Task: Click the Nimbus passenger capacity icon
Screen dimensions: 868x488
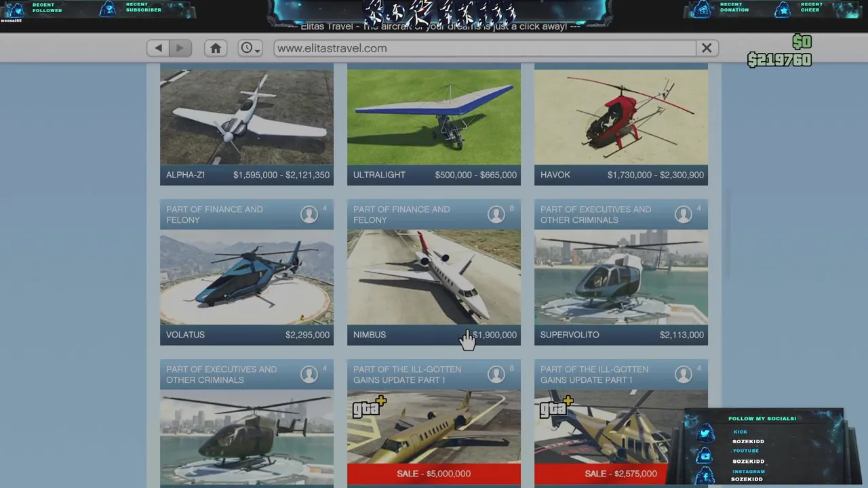Action: point(496,214)
